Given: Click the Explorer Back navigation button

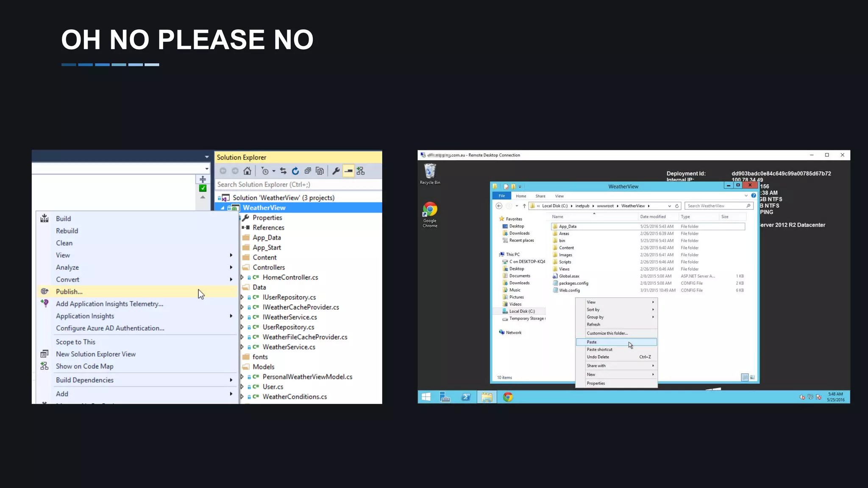Looking at the screenshot, I should click(499, 206).
